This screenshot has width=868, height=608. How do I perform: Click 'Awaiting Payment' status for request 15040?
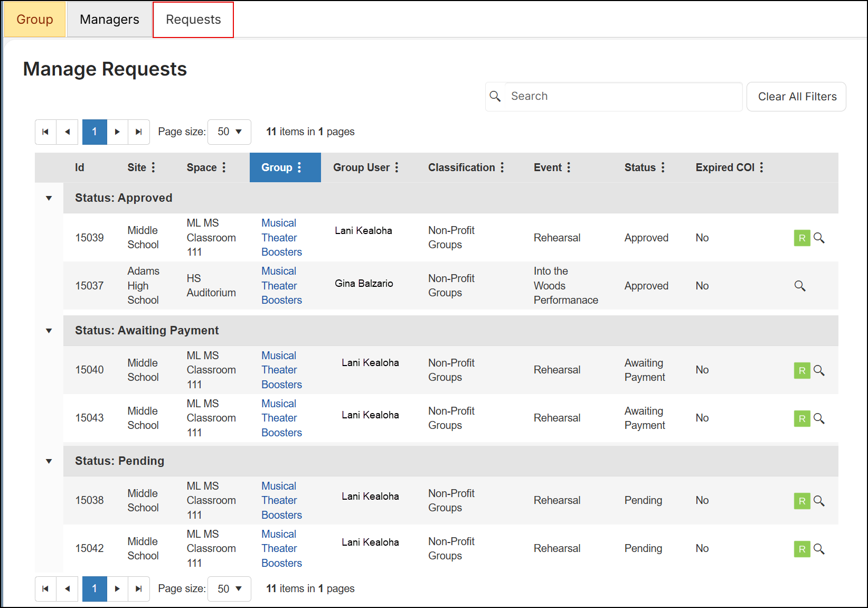(645, 370)
